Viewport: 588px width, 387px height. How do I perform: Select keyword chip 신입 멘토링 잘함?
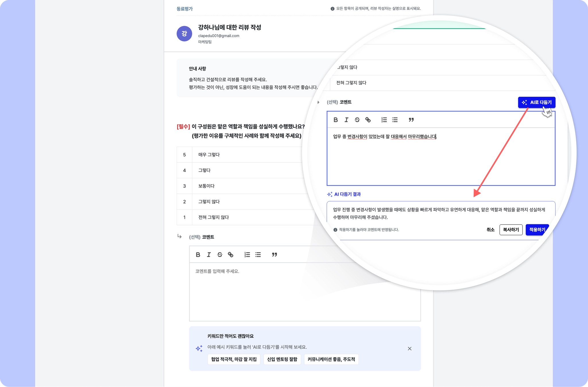[282, 359]
